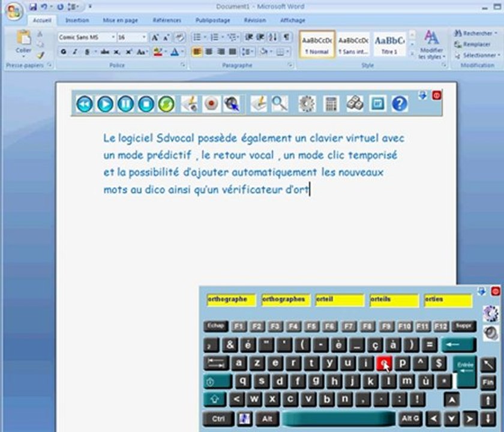Open the gear settings in Sdvocal toolbar
Image resolution: width=504 pixels, height=432 pixels.
click(307, 104)
